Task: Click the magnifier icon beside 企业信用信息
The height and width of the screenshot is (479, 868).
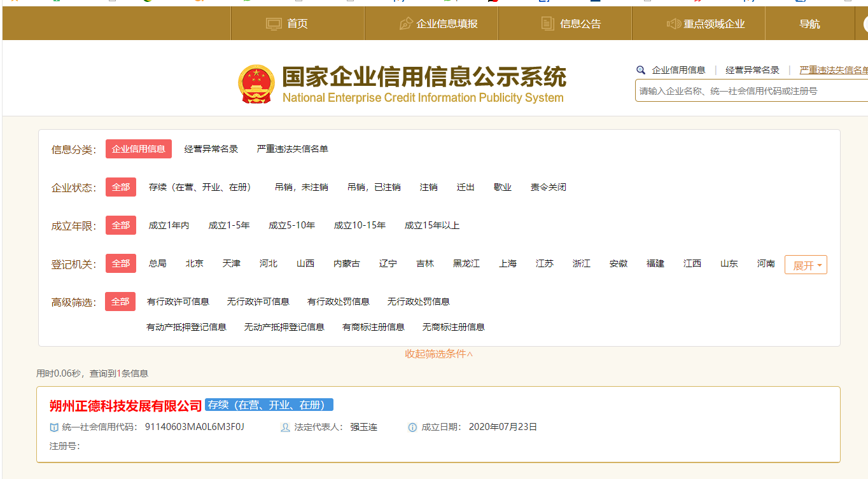Action: click(x=641, y=70)
